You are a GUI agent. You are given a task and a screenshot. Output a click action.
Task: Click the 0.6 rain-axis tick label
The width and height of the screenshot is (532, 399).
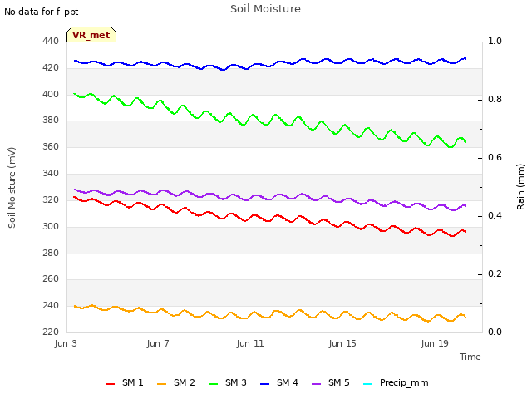[495, 158]
